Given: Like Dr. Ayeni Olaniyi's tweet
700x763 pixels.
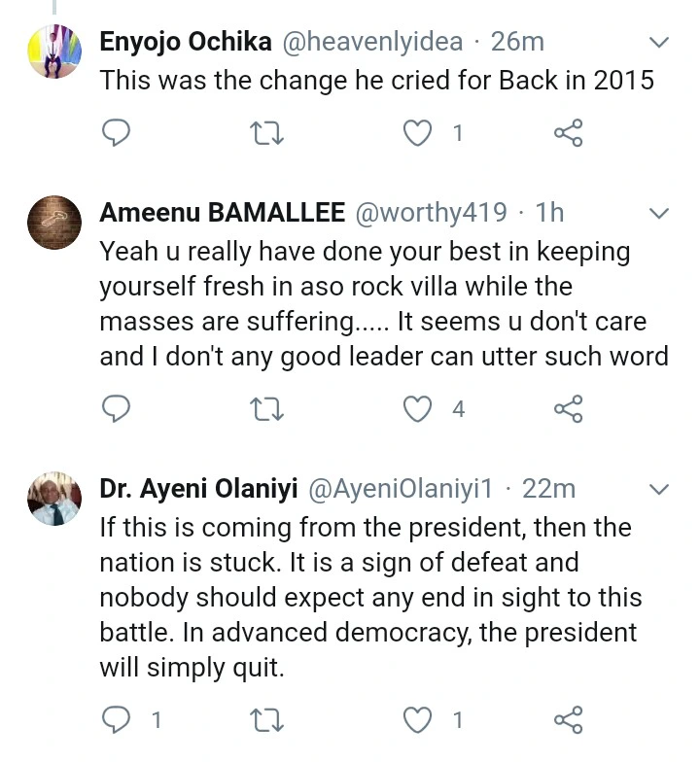Looking at the screenshot, I should pos(418,719).
